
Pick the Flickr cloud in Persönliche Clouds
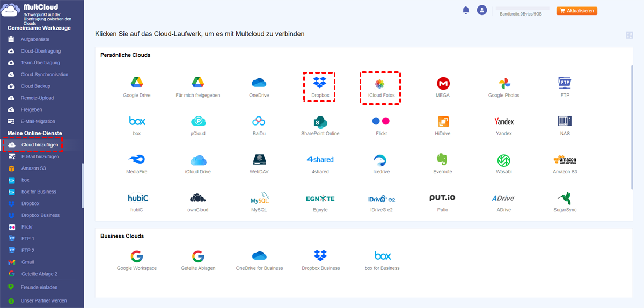(381, 126)
